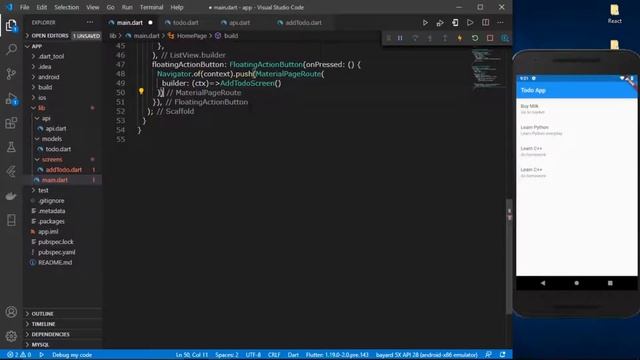
Task: Open the React folder on desktop
Action: click(x=615, y=13)
